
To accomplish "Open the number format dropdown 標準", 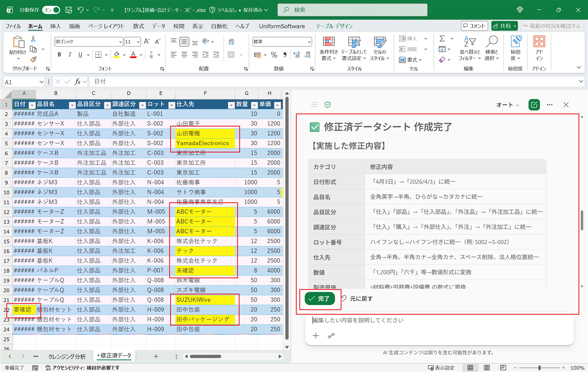I will click(309, 42).
